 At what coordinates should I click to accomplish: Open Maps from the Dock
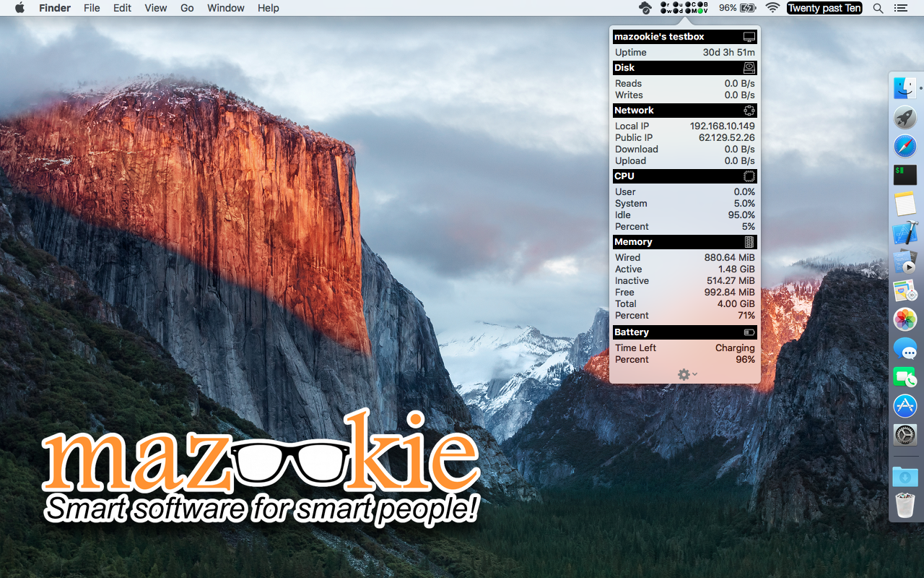(905, 290)
